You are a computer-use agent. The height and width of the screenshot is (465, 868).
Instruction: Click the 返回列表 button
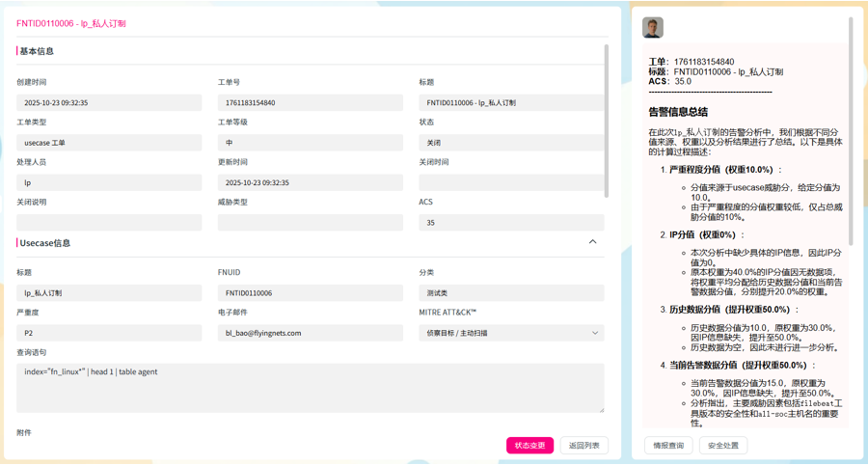(584, 446)
